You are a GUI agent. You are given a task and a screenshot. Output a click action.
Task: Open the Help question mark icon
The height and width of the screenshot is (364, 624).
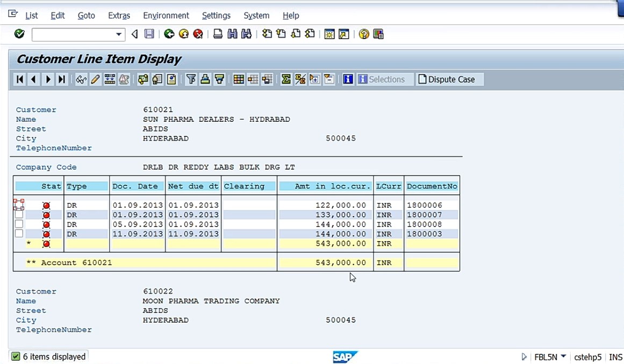coord(364,34)
